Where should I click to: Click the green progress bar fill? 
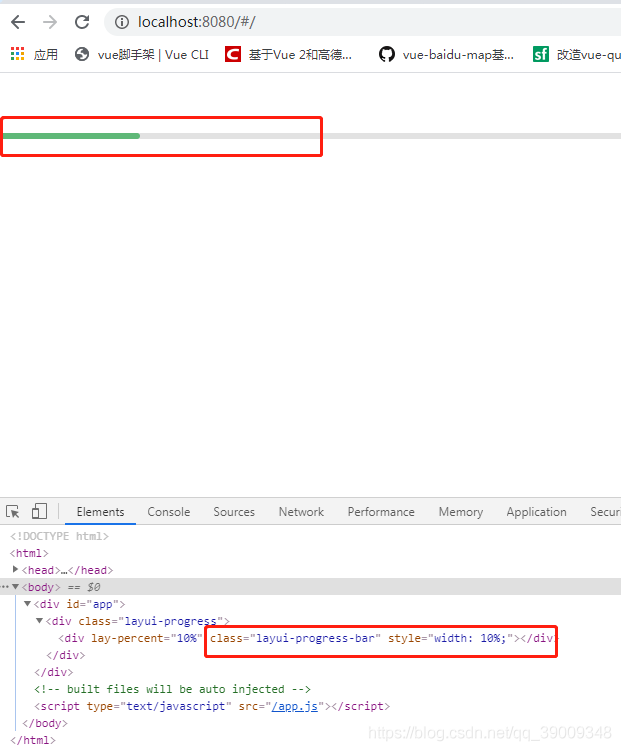(70, 136)
